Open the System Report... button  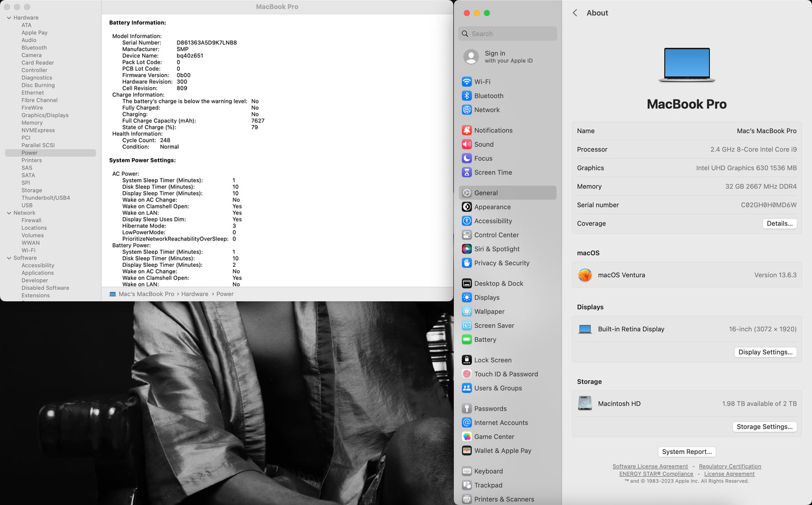click(x=687, y=452)
